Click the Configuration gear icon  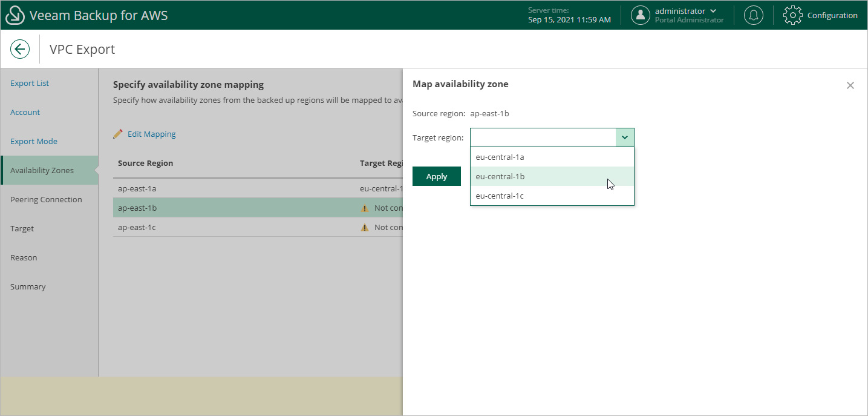click(793, 15)
